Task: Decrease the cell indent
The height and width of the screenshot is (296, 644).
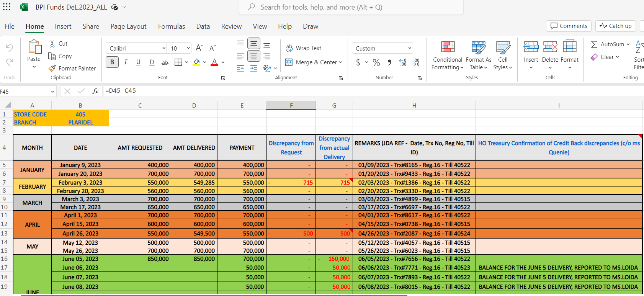Action: 240,69
